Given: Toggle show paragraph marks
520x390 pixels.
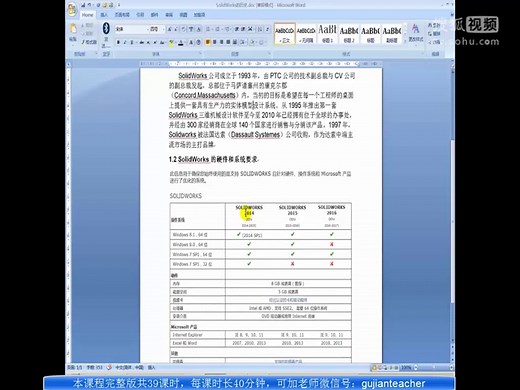Looking at the screenshot, I should (x=267, y=29).
